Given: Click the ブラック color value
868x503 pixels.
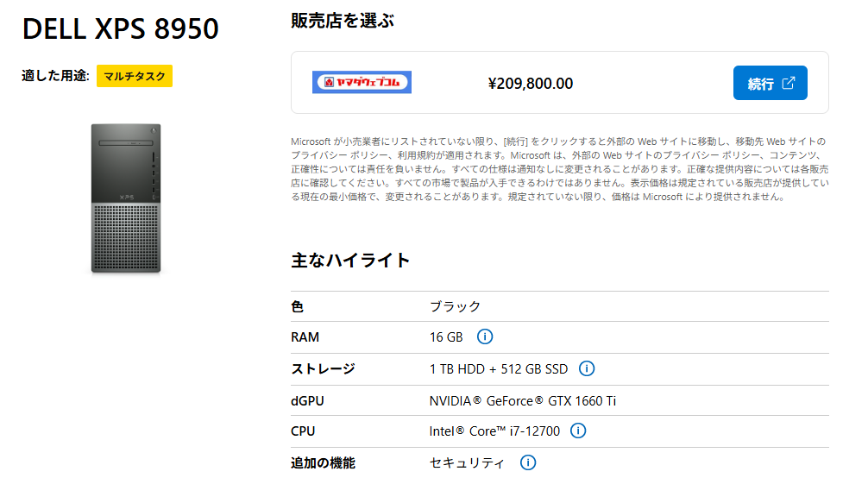Looking at the screenshot, I should click(455, 306).
